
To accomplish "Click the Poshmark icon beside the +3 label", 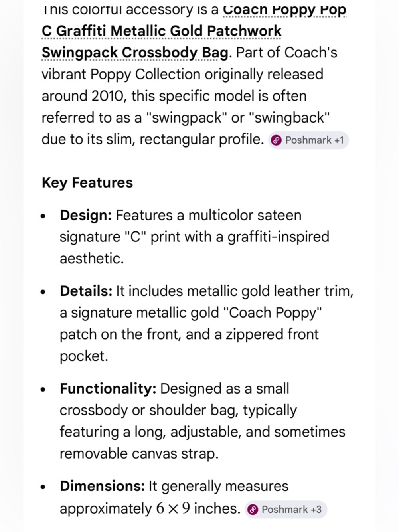I will 253,510.
